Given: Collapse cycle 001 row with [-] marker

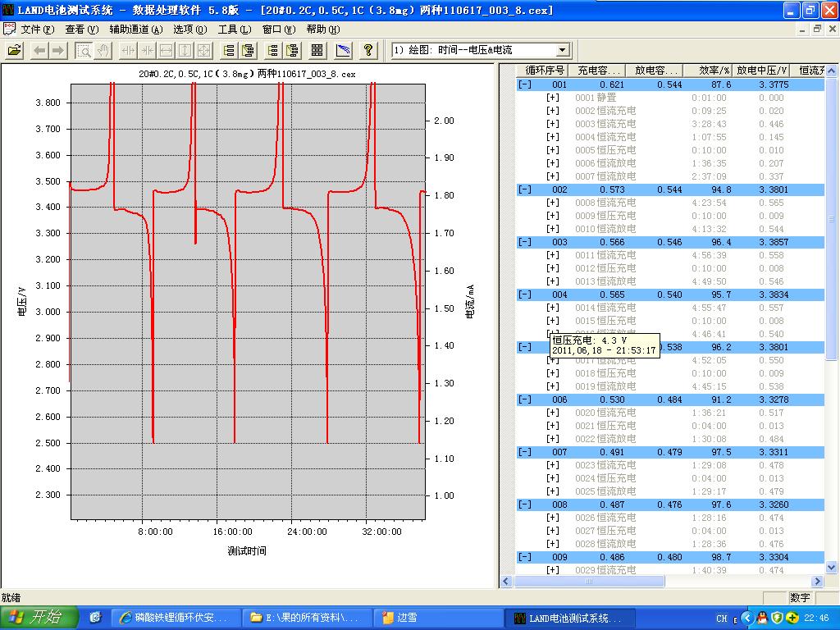Looking at the screenshot, I should (525, 84).
